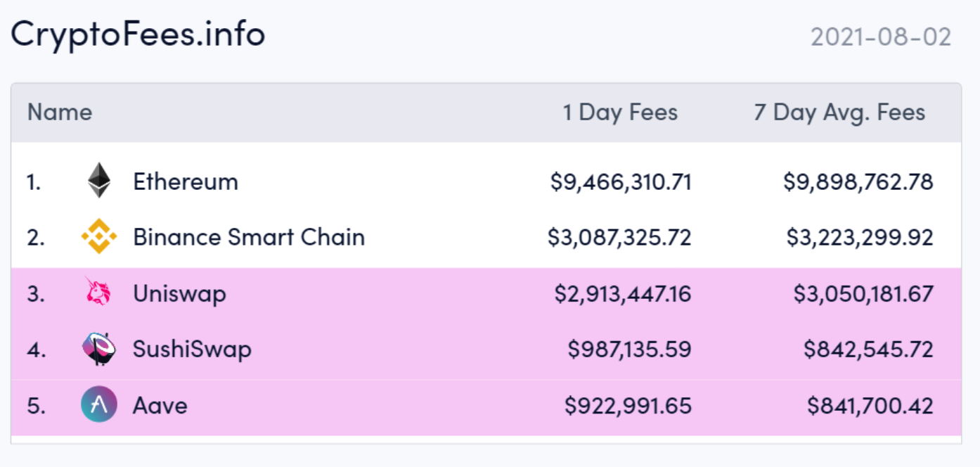Open the CryptoFees.info site logo
The image size is (980, 467).
point(136,32)
